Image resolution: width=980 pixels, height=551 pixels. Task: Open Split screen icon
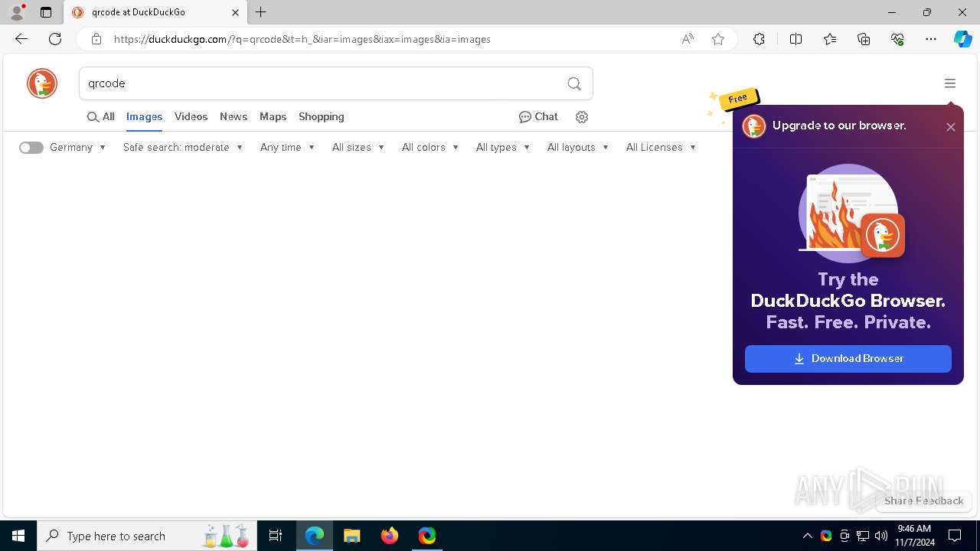[x=795, y=39]
